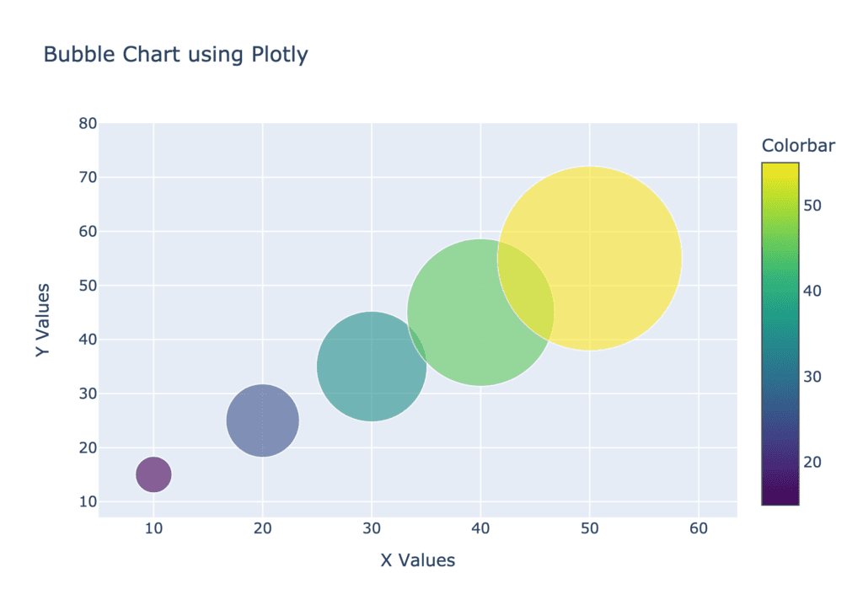Viewport: 863px width, 616px height.
Task: Click the 'Y Values' axis label
Action: 43,320
